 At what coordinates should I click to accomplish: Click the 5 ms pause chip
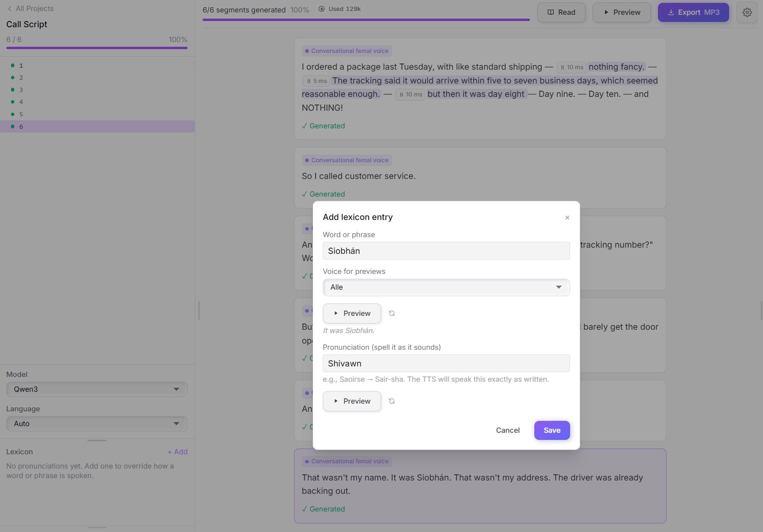click(317, 81)
